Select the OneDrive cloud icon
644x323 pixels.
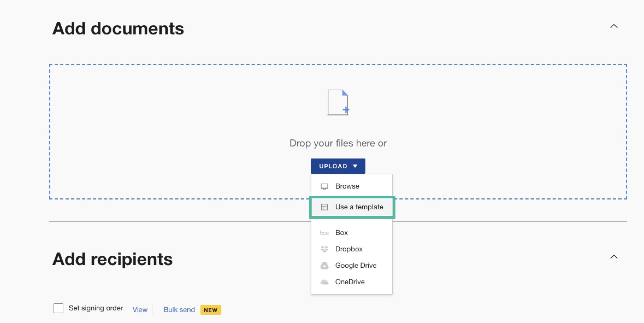pyautogui.click(x=324, y=282)
